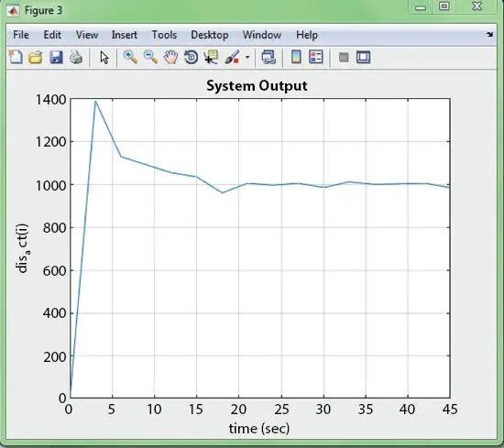Image resolution: width=504 pixels, height=448 pixels.
Task: Choose the Data Cursor tool
Action: (x=211, y=57)
